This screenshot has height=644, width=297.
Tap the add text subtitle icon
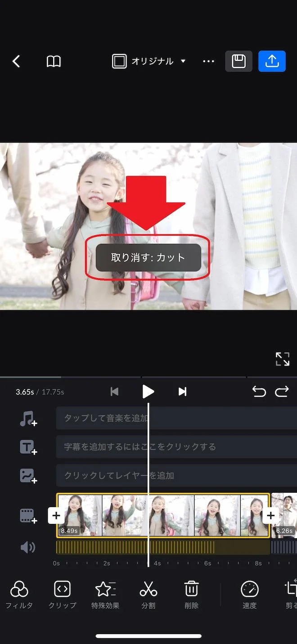[x=28, y=447]
